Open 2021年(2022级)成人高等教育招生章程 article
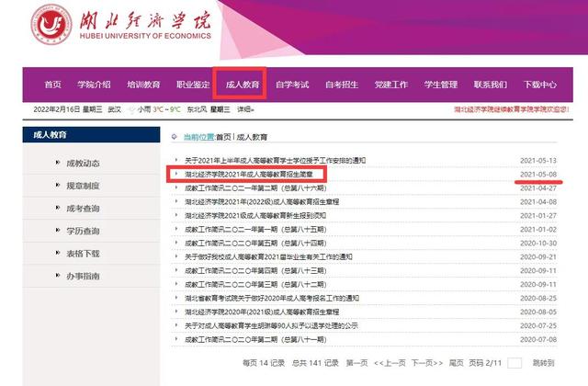The width and height of the screenshot is (588, 386). point(262,202)
